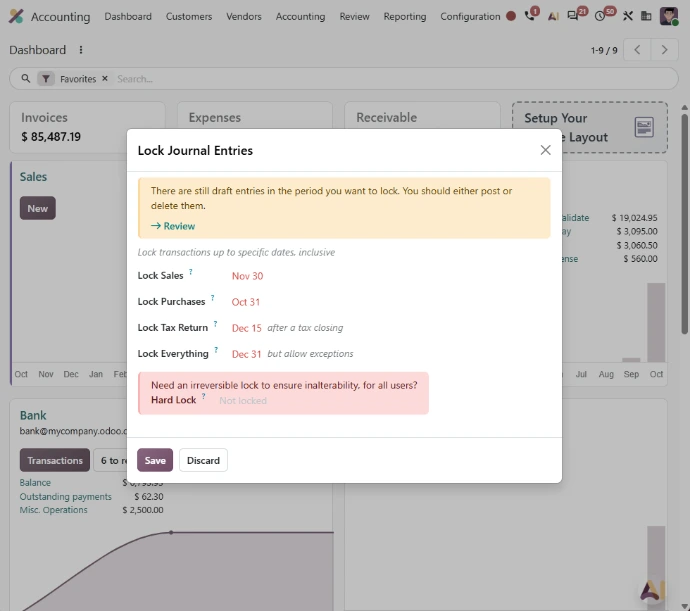Open the Reporting menu

tap(405, 16)
